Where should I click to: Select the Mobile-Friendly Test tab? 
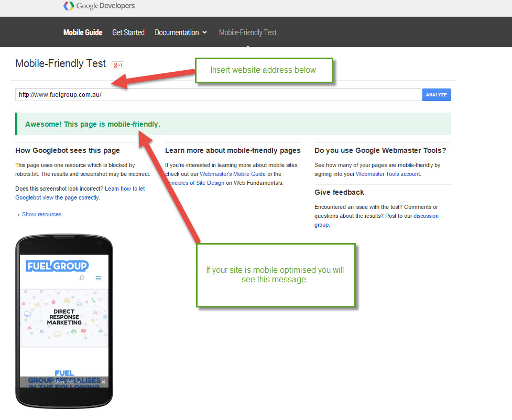(x=247, y=32)
